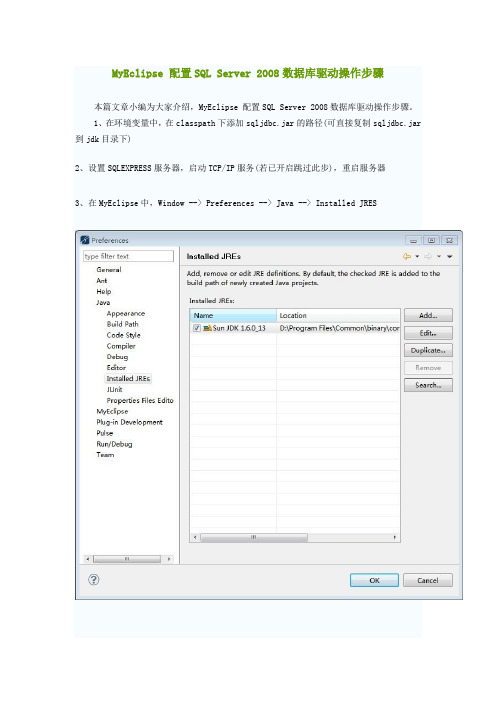This screenshot has width=496, height=702.
Task: Click the Add... button
Action: [x=428, y=316]
